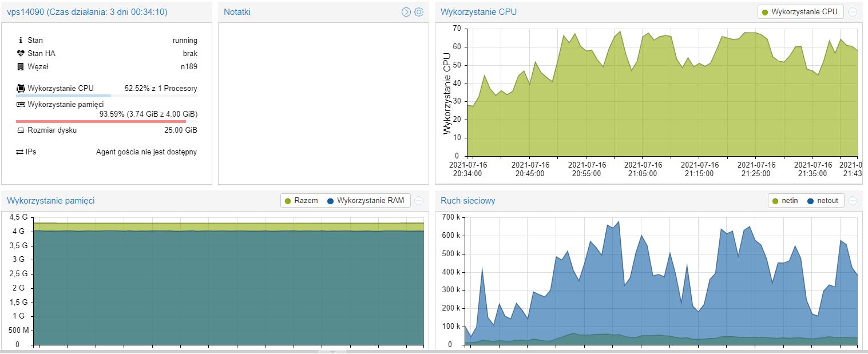This screenshot has height=354, width=868.
Task: Click the hard drive icon beside Rozmiar dysku
Action: pyautogui.click(x=21, y=130)
